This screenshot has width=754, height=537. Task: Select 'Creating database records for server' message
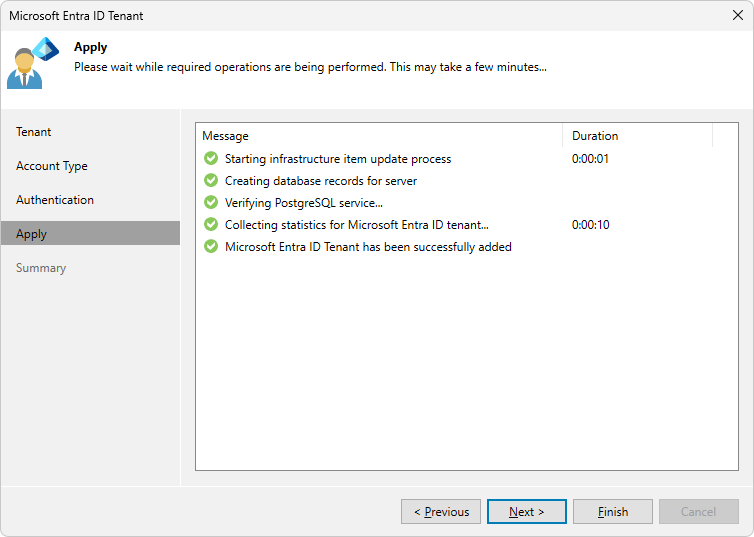pyautogui.click(x=321, y=181)
